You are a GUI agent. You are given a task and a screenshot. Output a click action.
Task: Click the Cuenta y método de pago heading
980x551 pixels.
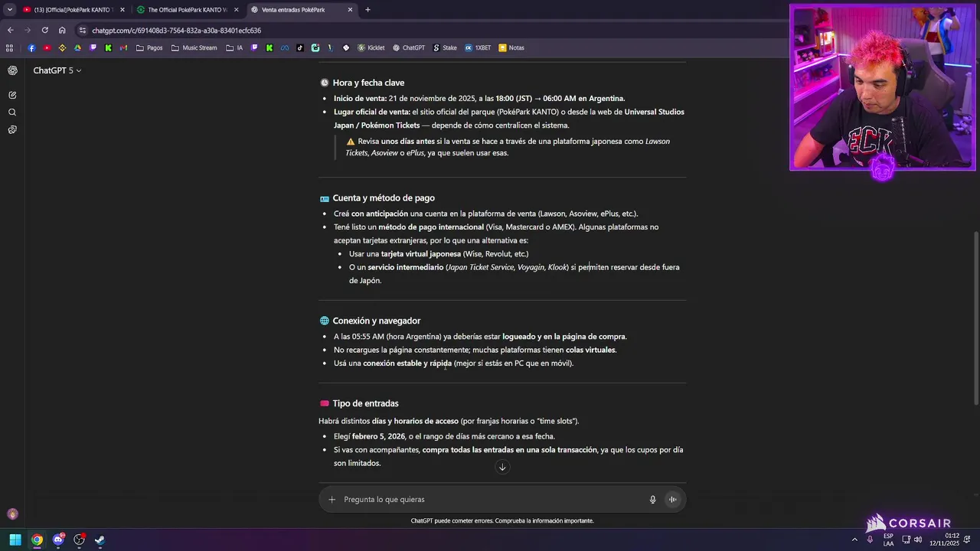[x=384, y=198]
